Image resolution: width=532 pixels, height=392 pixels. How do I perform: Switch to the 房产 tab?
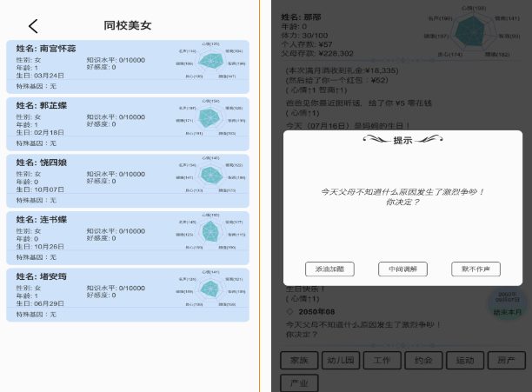coord(506,360)
